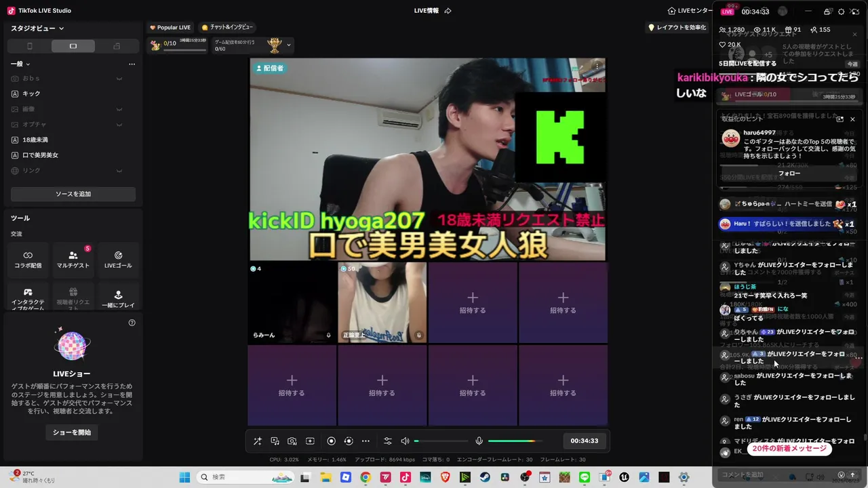Click the add clip marker icon

310,441
